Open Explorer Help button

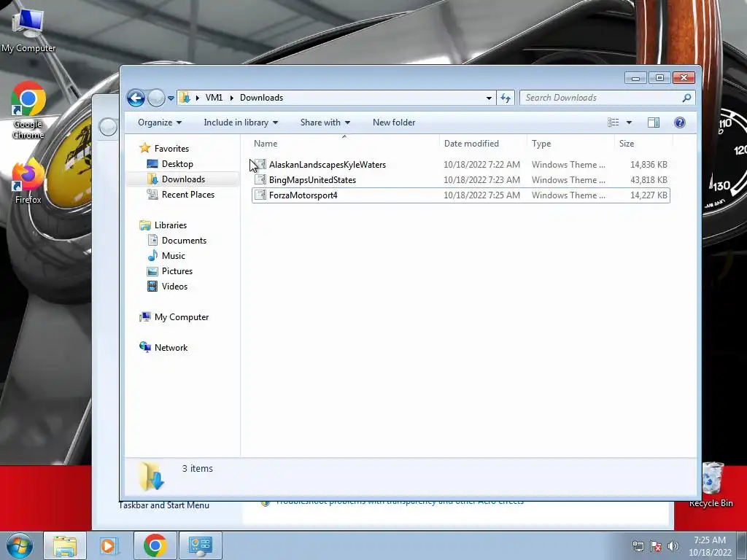[x=680, y=122]
